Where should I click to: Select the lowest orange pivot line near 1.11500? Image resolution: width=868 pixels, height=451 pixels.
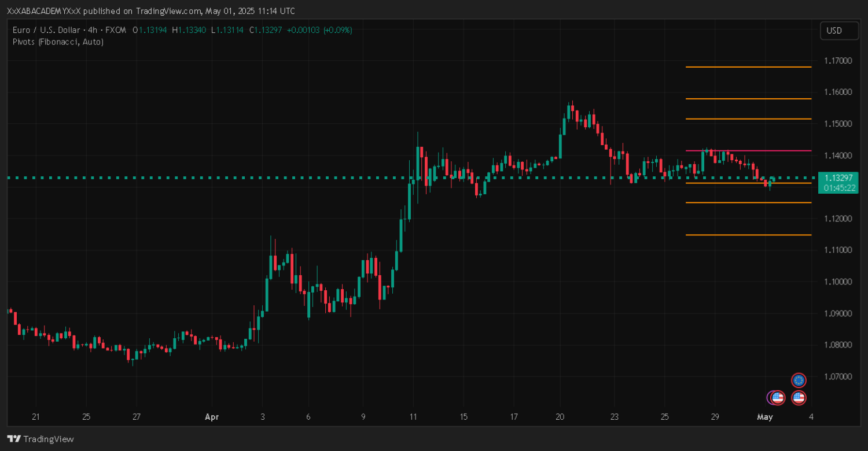(x=748, y=235)
